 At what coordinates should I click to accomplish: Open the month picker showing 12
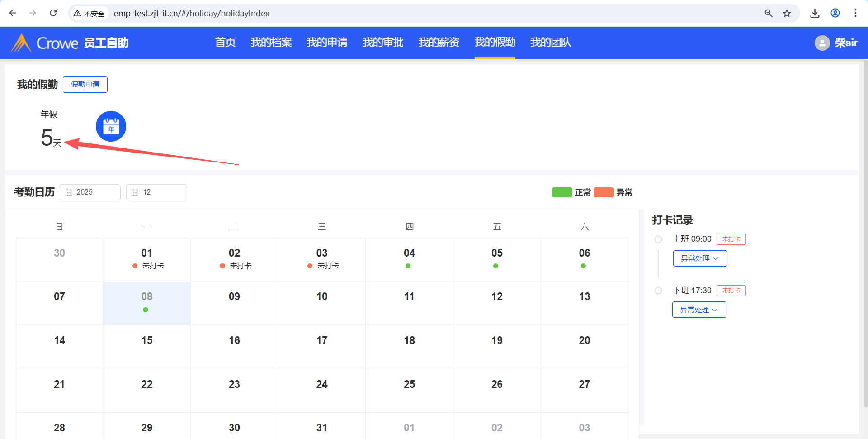pyautogui.click(x=156, y=192)
